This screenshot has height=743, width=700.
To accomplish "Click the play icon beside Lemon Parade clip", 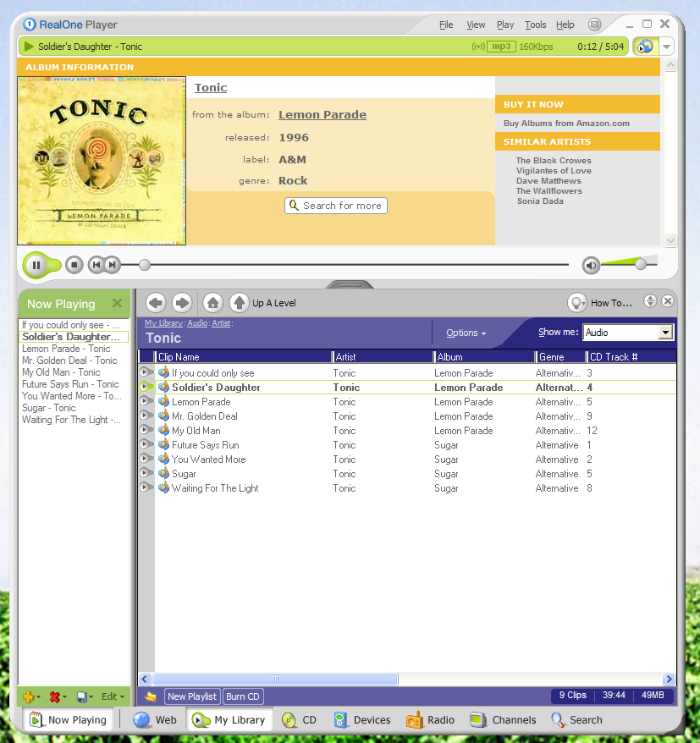I will point(144,401).
